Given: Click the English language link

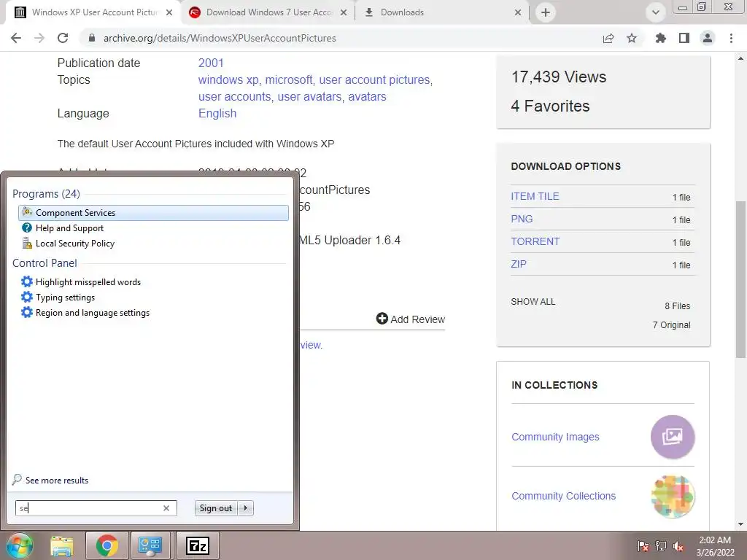Looking at the screenshot, I should 217,113.
